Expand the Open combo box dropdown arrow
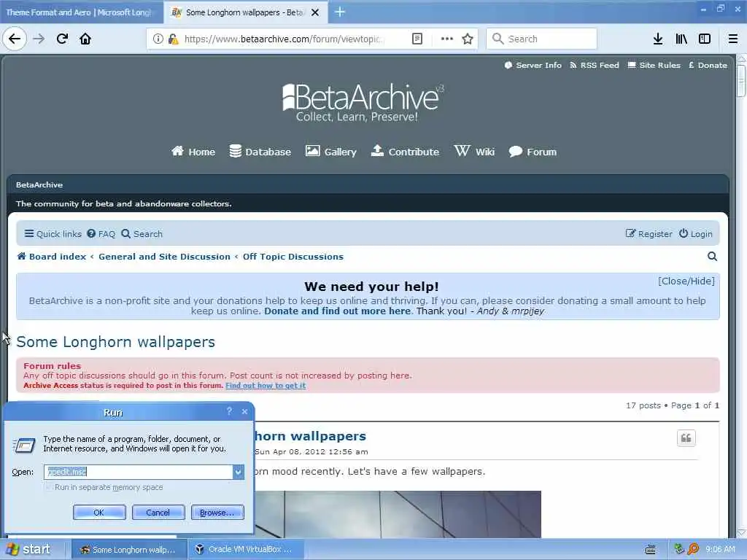747x560 pixels. (x=239, y=472)
